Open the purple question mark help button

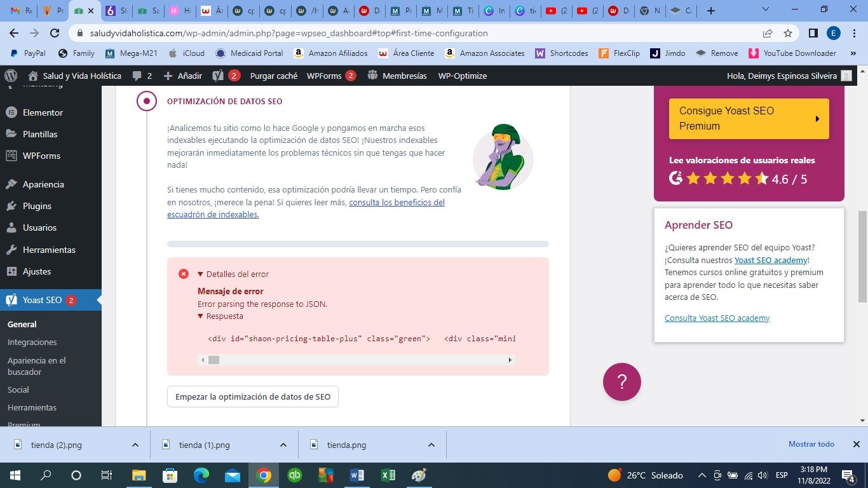tap(622, 382)
